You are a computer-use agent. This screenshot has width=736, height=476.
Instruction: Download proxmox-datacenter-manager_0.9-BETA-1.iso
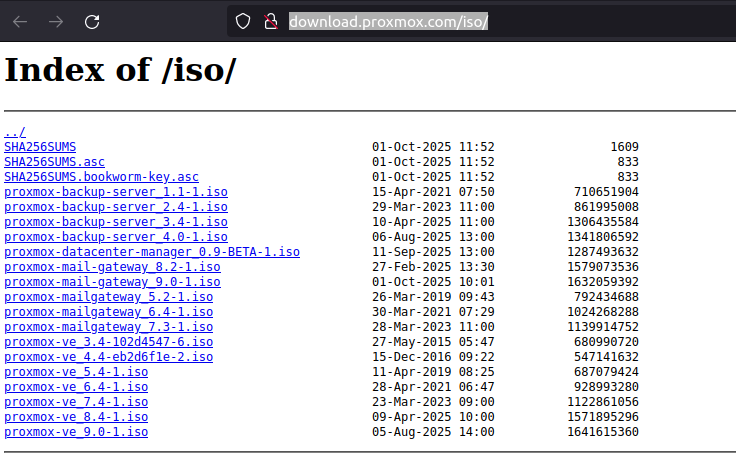point(151,252)
